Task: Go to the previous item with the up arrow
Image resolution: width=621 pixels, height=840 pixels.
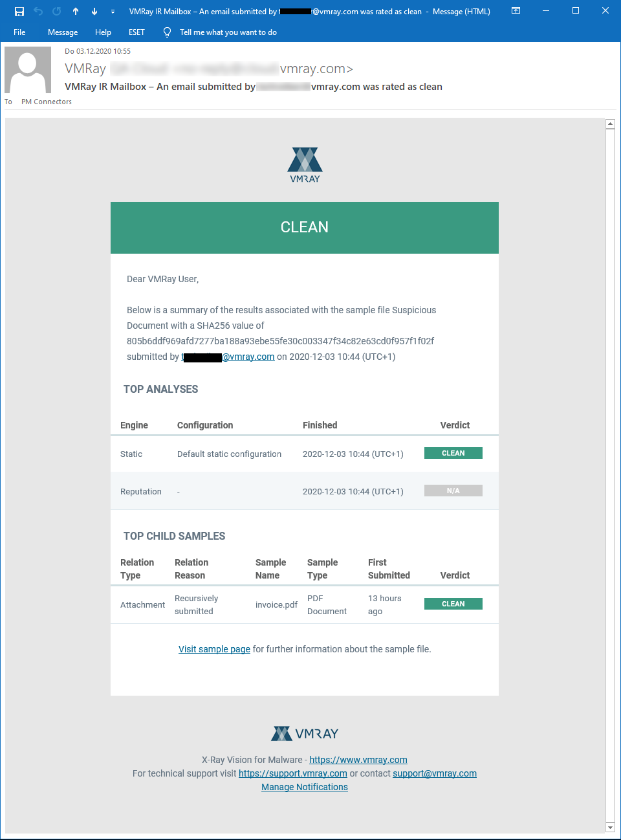Action: pyautogui.click(x=75, y=11)
